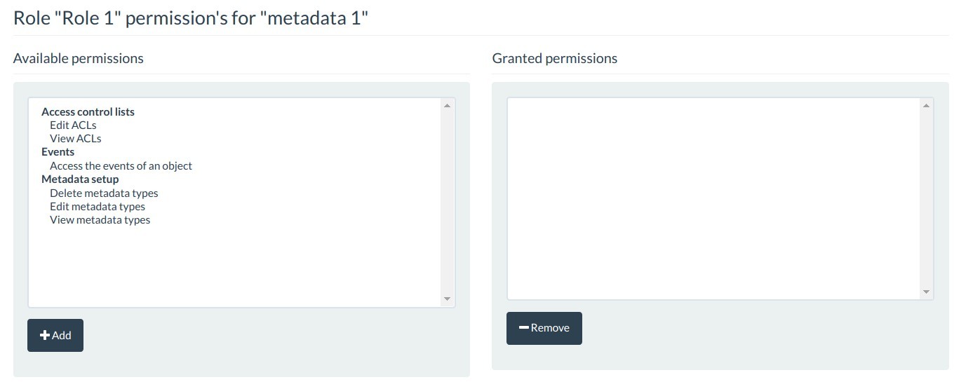
Task: Click the Events group header
Action: click(58, 152)
